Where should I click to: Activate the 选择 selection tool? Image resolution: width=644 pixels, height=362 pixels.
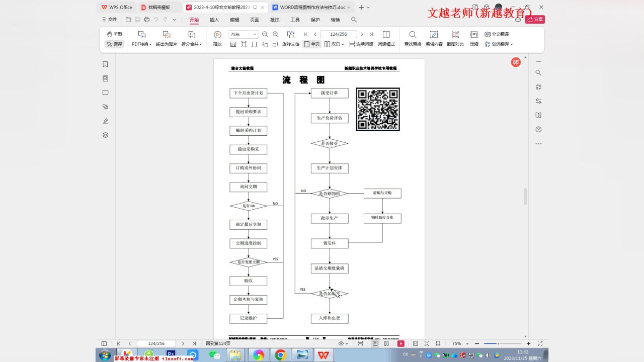click(114, 44)
